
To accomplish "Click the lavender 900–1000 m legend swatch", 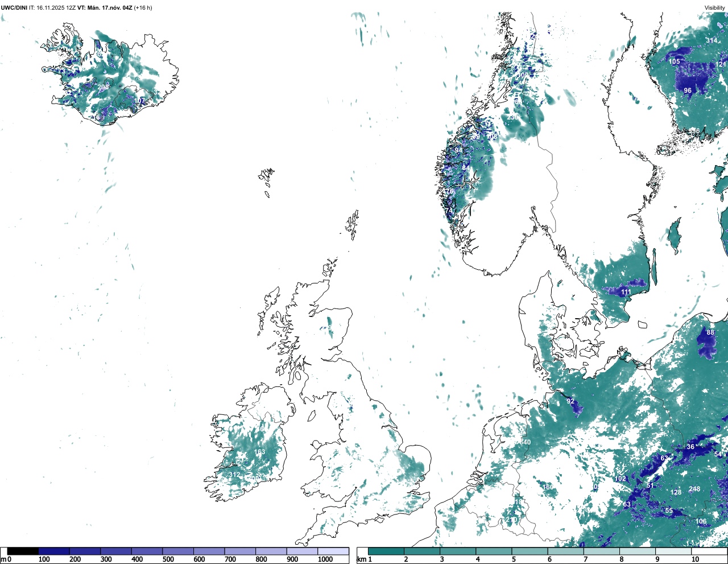I will tap(301, 551).
